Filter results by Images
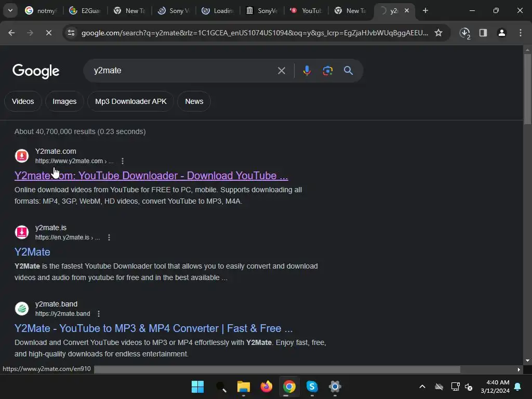Image resolution: width=532 pixels, height=399 pixels. [64, 101]
